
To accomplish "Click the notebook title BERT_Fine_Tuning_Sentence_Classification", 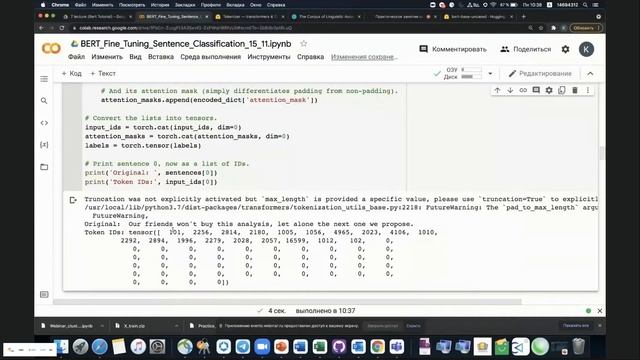I will [186, 44].
